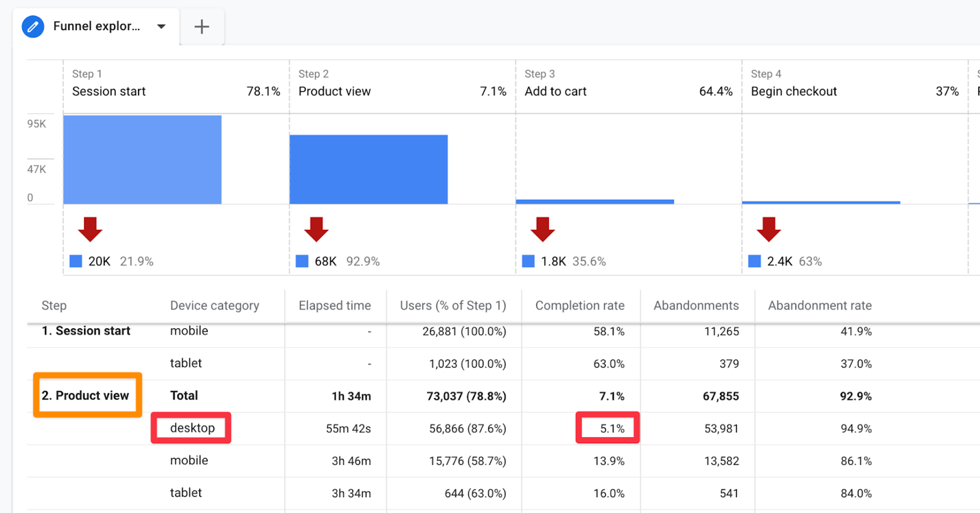The image size is (980, 513).
Task: Click blue legend square beside 20K
Action: coord(76,261)
